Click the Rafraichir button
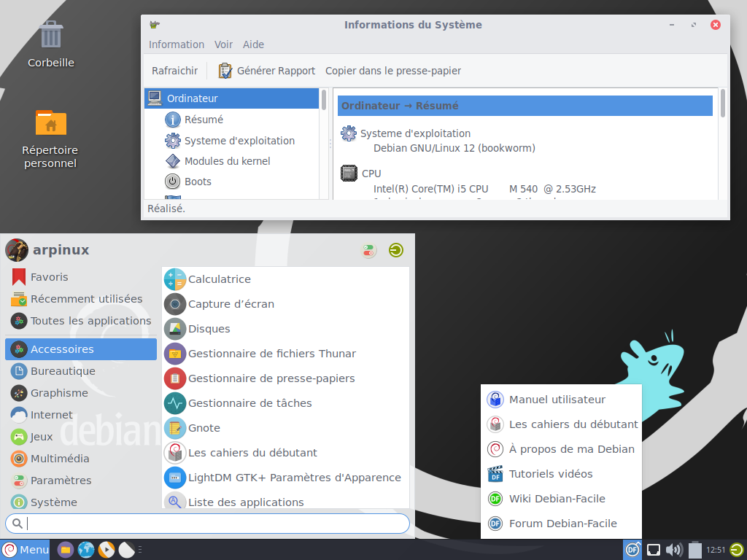Image resolution: width=747 pixels, height=560 pixels. 174,71
